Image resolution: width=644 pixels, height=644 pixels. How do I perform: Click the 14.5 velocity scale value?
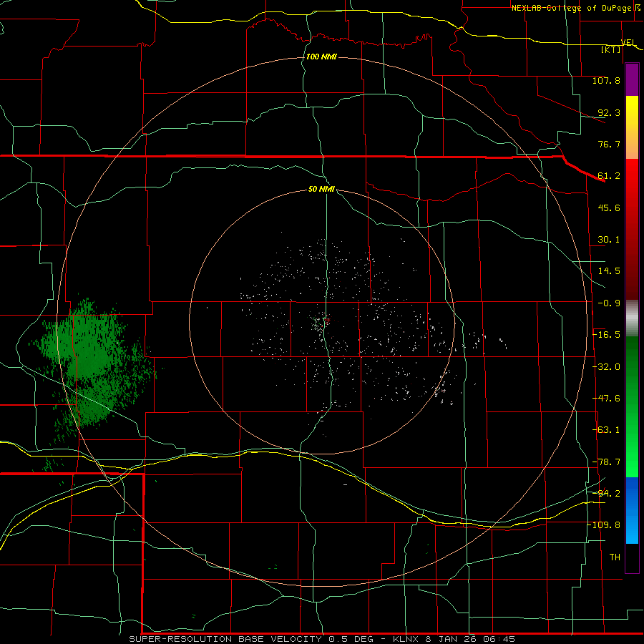click(609, 271)
